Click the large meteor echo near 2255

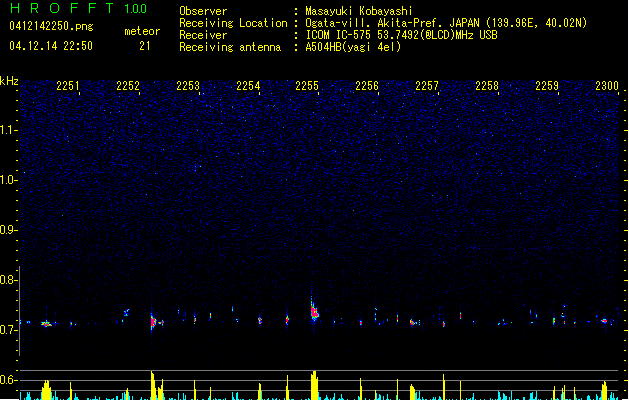click(314, 311)
